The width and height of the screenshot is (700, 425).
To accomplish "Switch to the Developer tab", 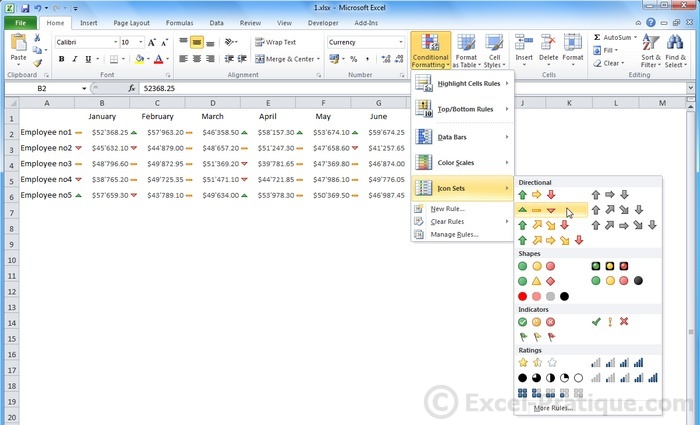I will pos(323,23).
